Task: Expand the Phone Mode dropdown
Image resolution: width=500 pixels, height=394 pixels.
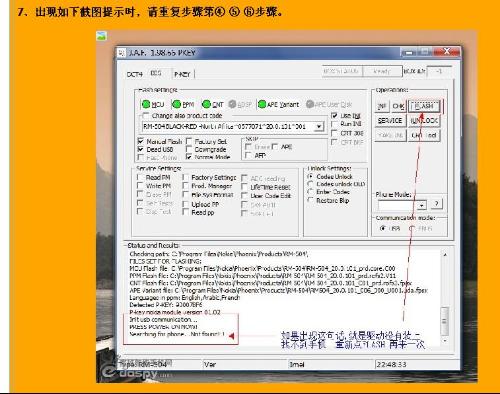Action: tap(422, 205)
